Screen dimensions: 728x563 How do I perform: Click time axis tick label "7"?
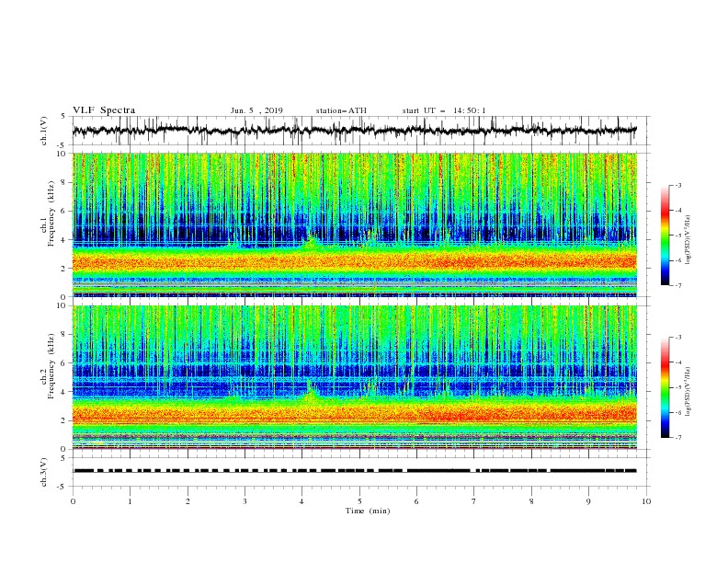(474, 501)
